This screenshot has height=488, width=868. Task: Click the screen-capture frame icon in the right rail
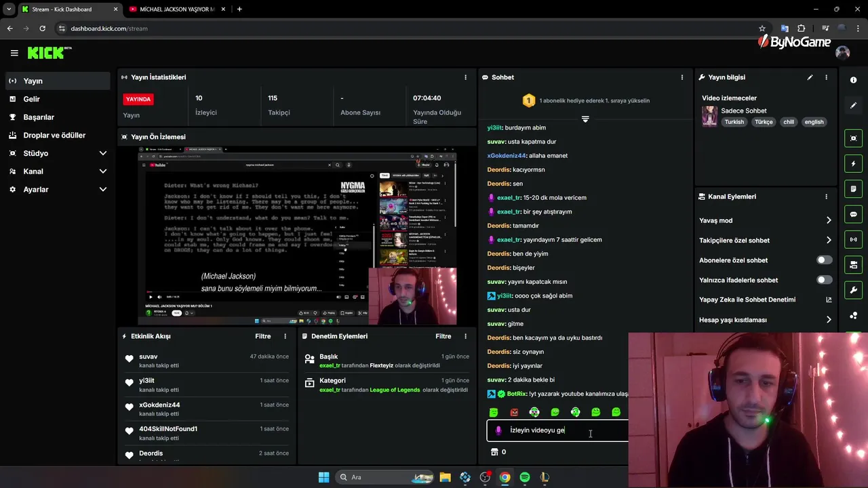[853, 138]
